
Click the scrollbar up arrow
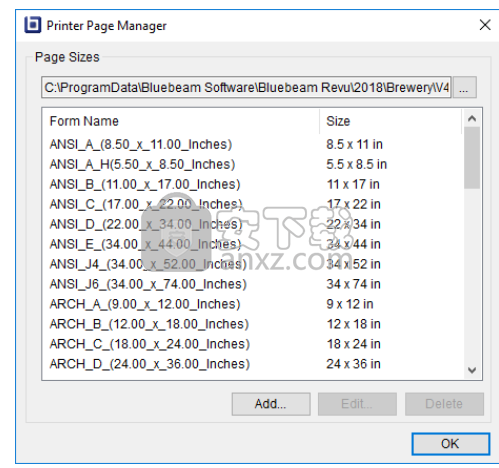coord(472,118)
